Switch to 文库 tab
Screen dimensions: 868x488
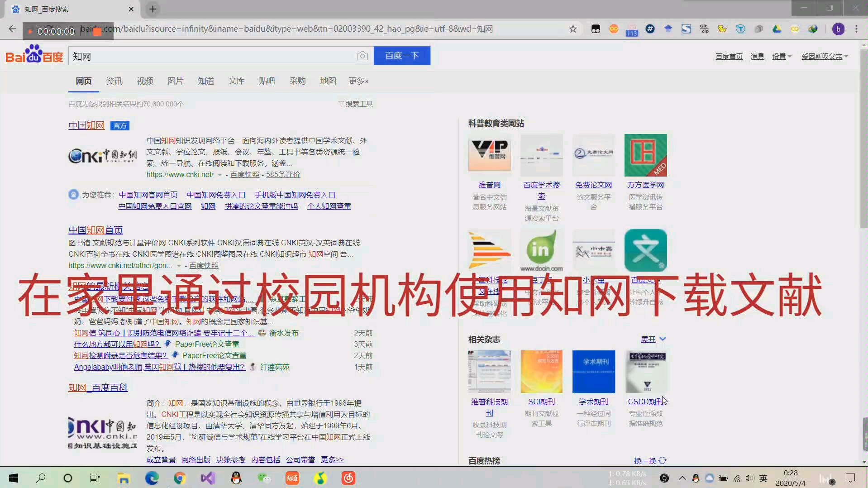(x=236, y=81)
